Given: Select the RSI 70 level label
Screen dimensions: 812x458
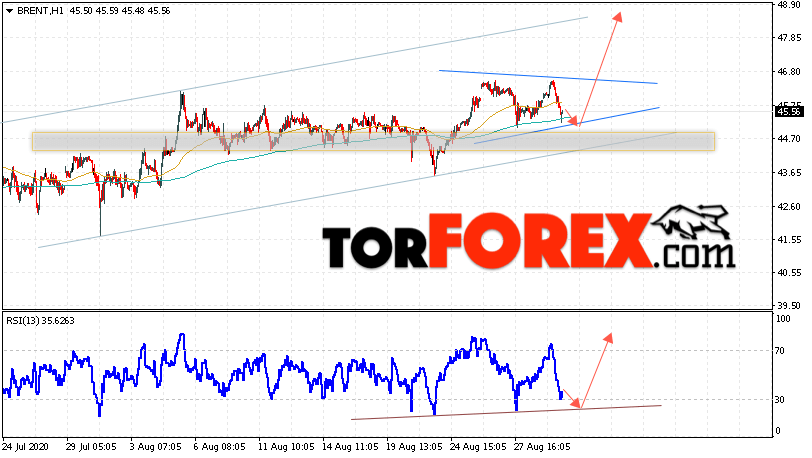Looking at the screenshot, I should [x=781, y=351].
